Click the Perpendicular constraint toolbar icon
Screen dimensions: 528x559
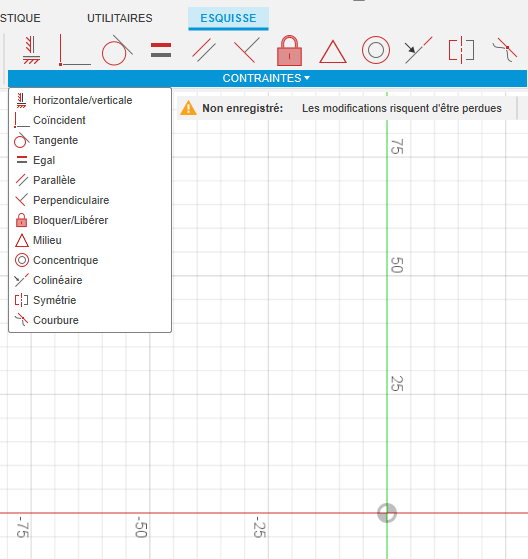pos(247,50)
